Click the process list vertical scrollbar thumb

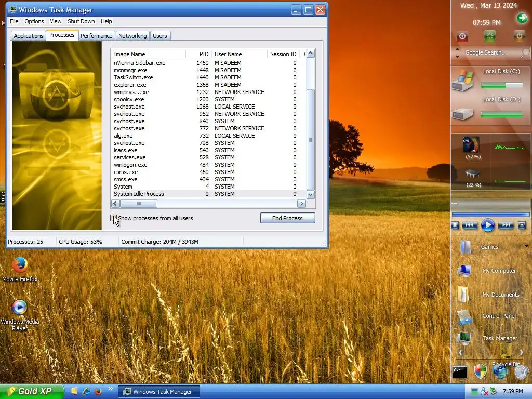tap(311, 140)
